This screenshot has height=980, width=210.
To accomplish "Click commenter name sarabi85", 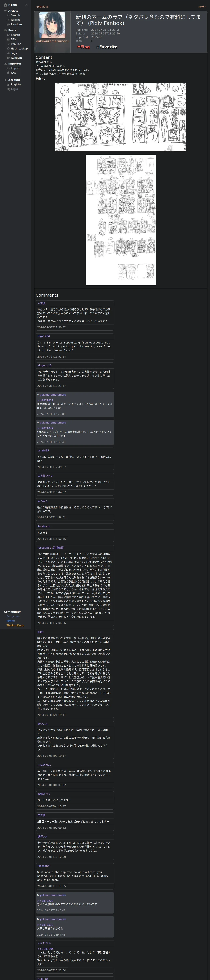I will tap(43, 450).
